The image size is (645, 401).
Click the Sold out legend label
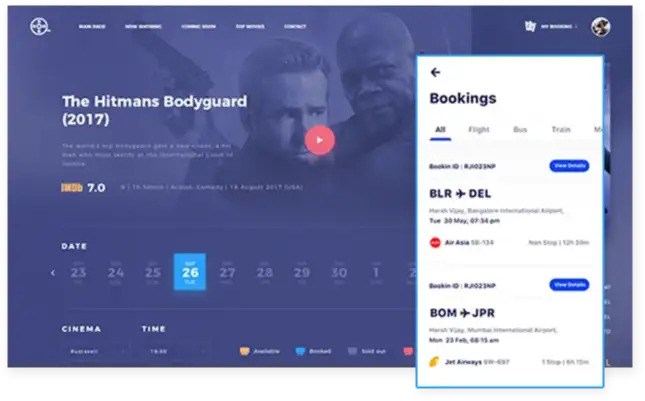374,351
